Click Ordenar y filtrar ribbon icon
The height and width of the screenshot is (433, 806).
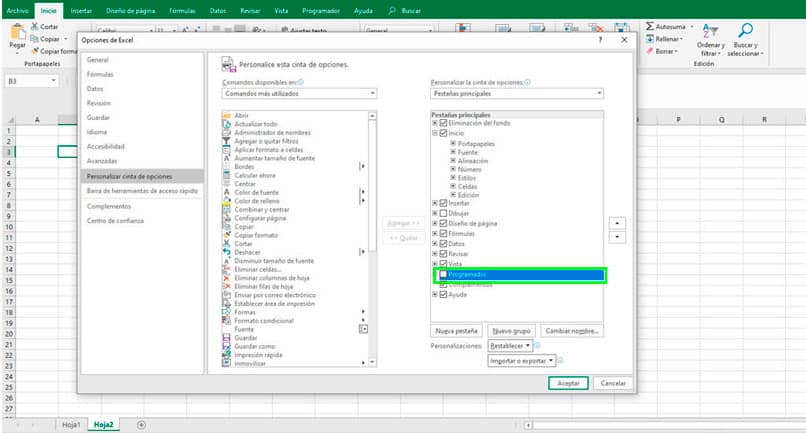(710, 30)
